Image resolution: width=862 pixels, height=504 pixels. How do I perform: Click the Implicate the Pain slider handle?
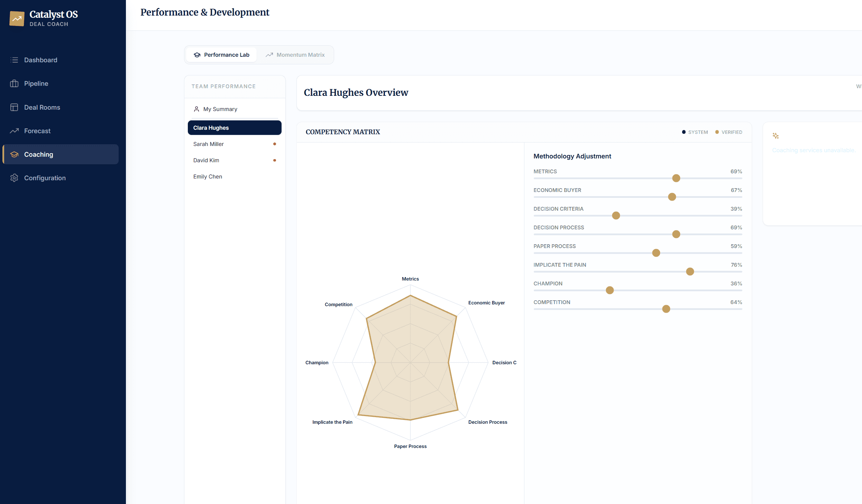(x=690, y=272)
